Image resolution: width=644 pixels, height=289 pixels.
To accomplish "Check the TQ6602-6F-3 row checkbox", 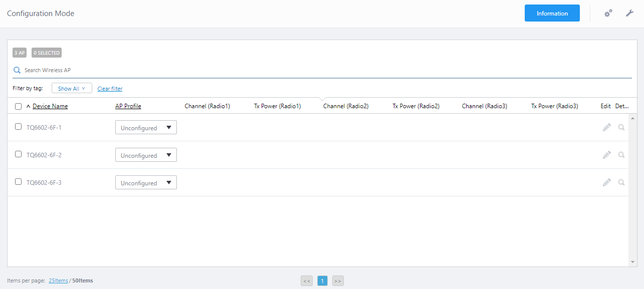I will click(19, 182).
